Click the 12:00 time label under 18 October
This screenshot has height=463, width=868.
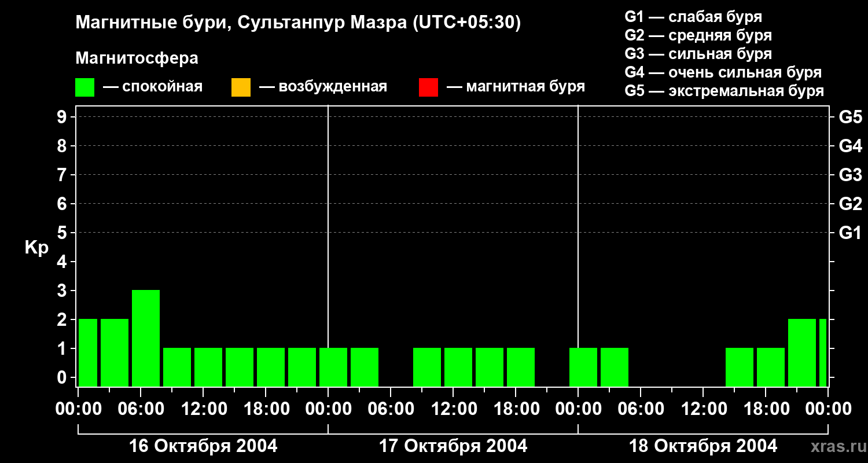coord(703,409)
